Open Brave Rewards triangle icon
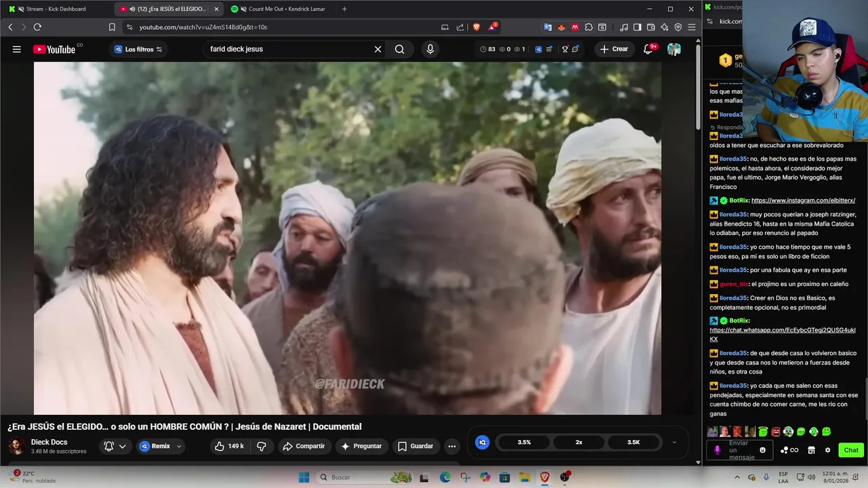868x488 pixels. (492, 27)
